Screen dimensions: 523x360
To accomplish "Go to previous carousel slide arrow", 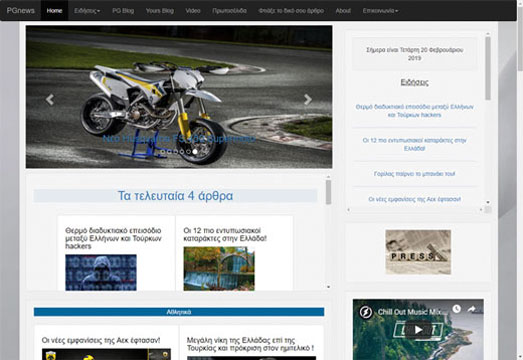I will 50,99.
